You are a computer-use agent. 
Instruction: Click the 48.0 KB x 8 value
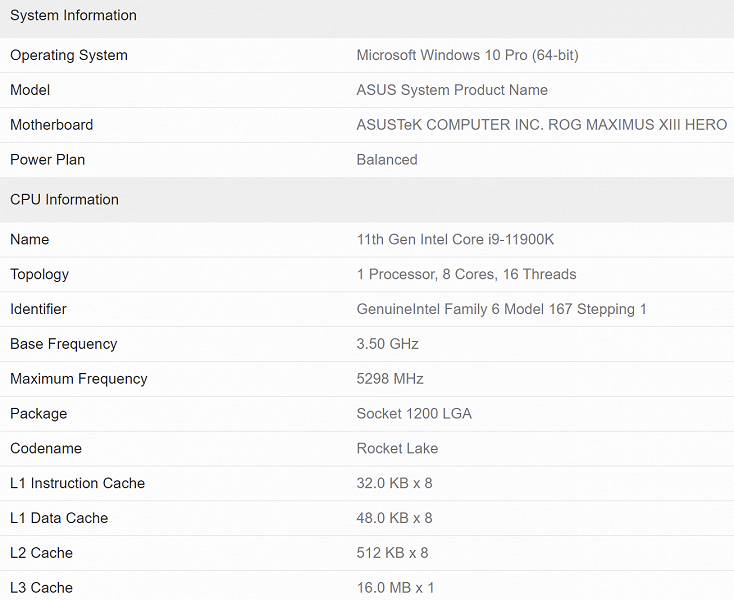(x=394, y=518)
